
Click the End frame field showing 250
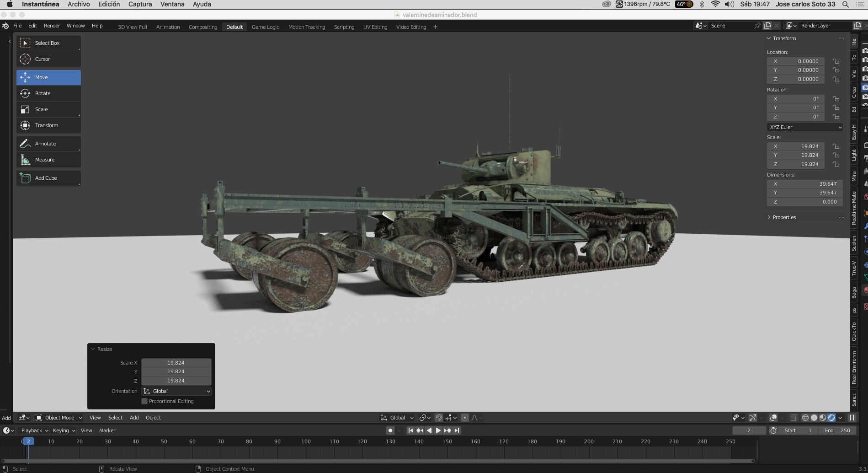coord(837,430)
